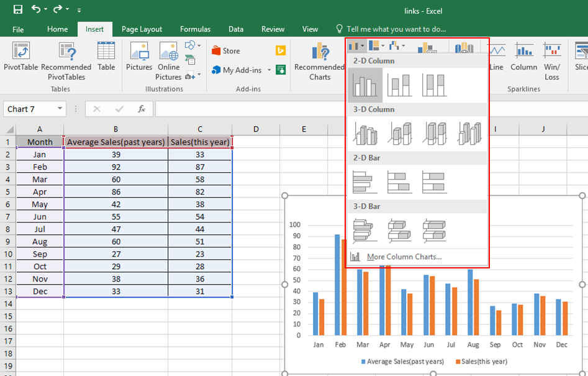Expand the My Add-ins dropdown arrow

coord(269,70)
